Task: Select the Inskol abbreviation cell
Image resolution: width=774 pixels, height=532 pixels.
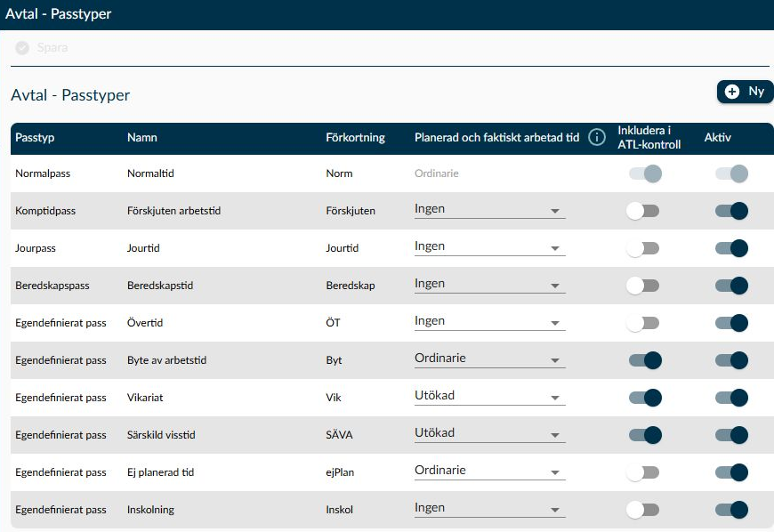Action: [x=339, y=510]
